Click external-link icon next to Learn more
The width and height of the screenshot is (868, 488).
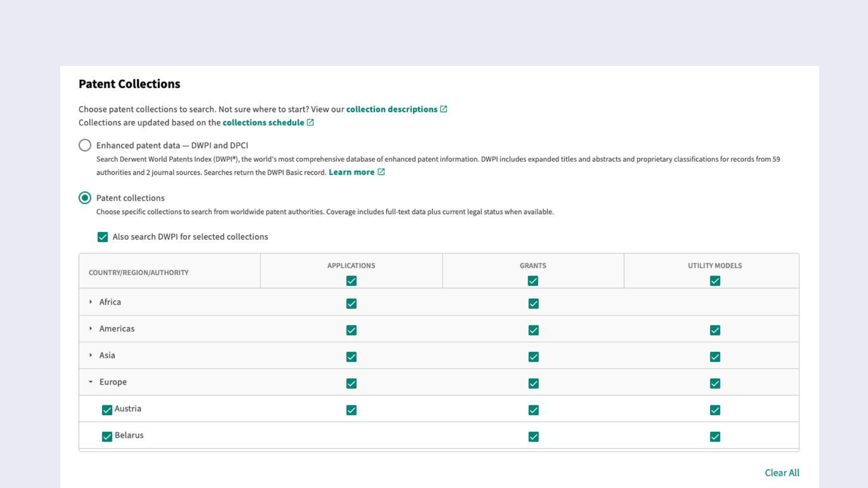coord(381,172)
